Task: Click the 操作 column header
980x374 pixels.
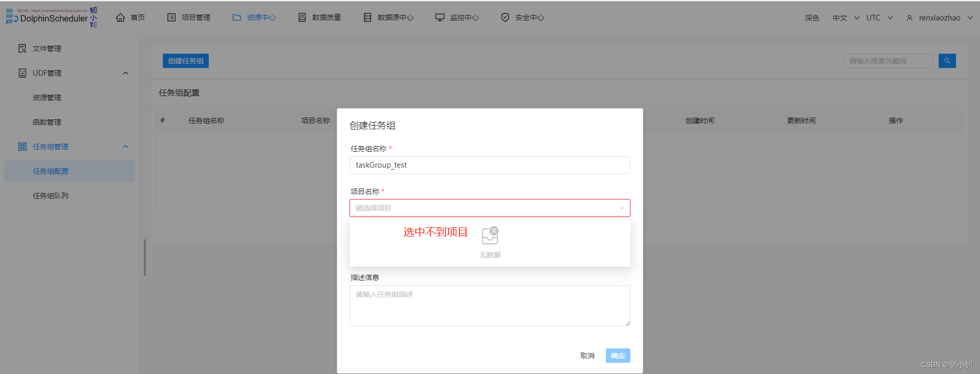Action: [x=896, y=121]
